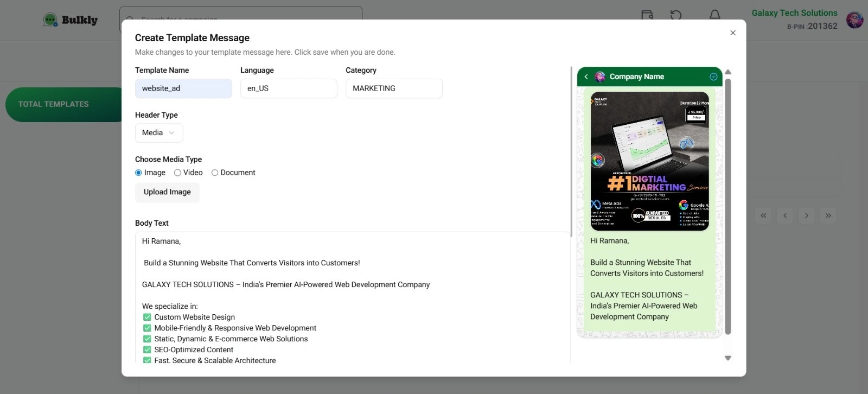The image size is (868, 394).
Task: Click the back arrow in preview header
Action: coord(586,77)
